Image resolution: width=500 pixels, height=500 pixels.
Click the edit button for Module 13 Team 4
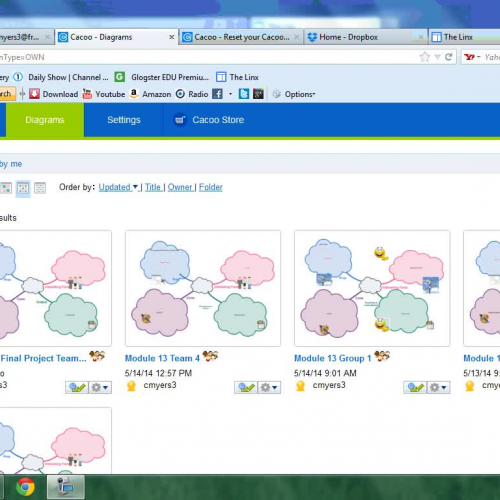click(246, 387)
